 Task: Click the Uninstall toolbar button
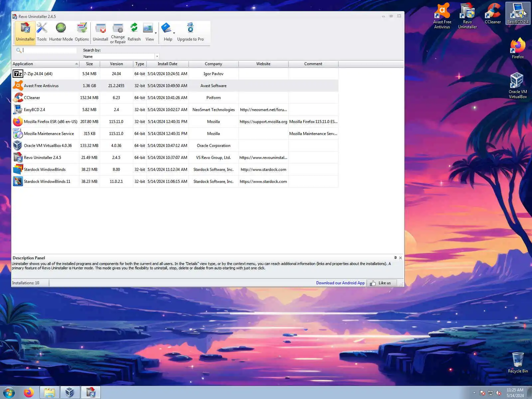pos(100,32)
